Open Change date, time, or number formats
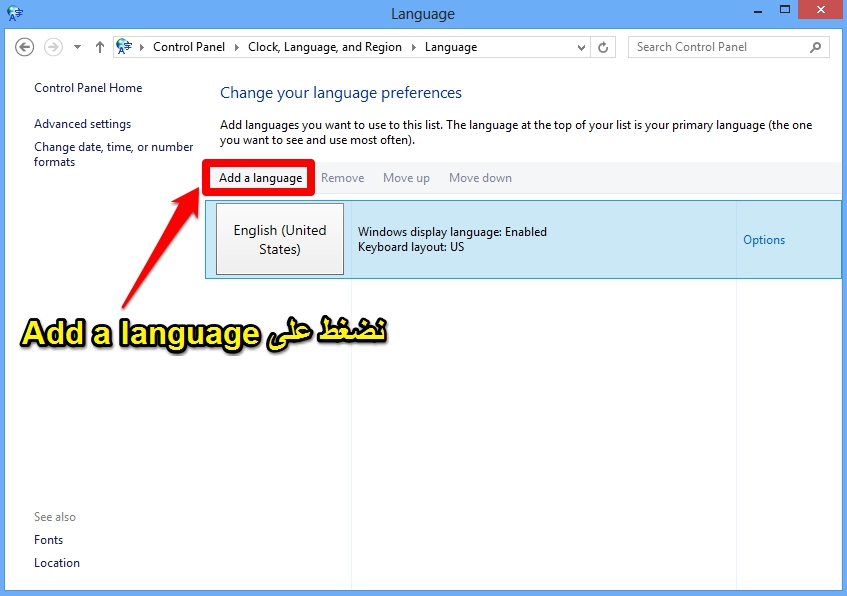This screenshot has height=596, width=847. [113, 154]
